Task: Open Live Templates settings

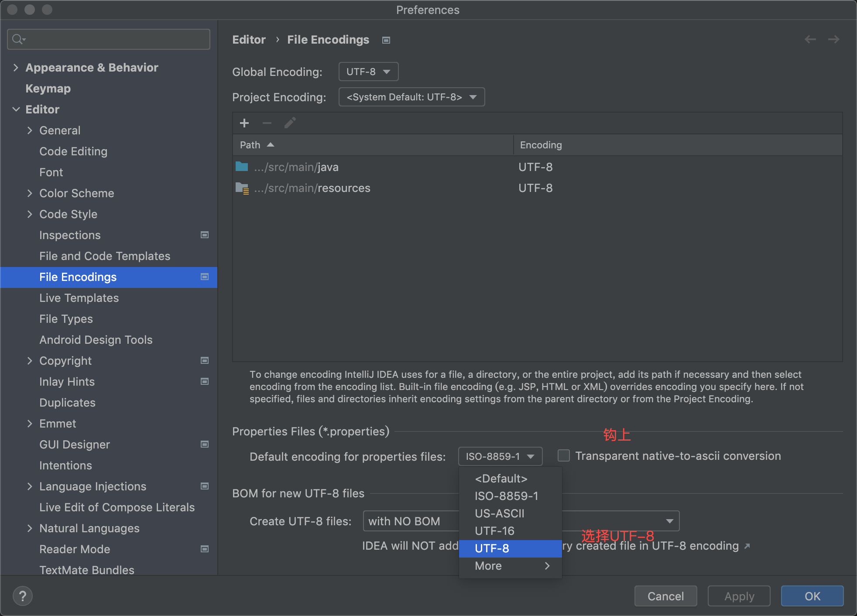Action: (x=79, y=298)
